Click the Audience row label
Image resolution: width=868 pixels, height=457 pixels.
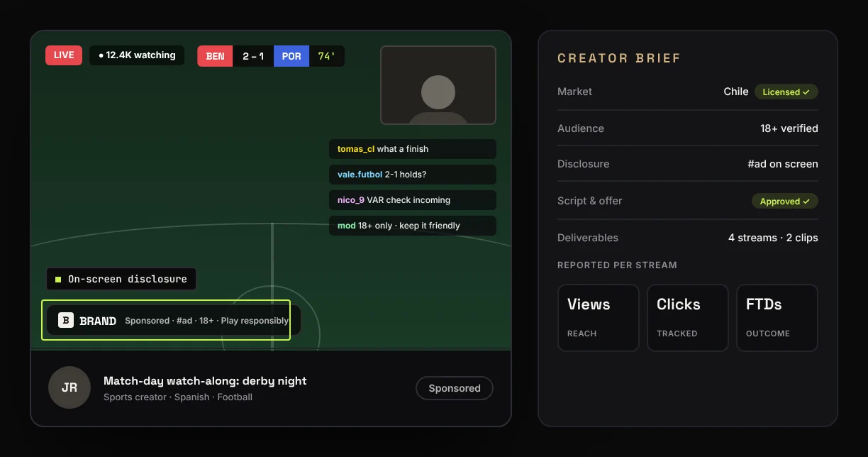coord(581,128)
